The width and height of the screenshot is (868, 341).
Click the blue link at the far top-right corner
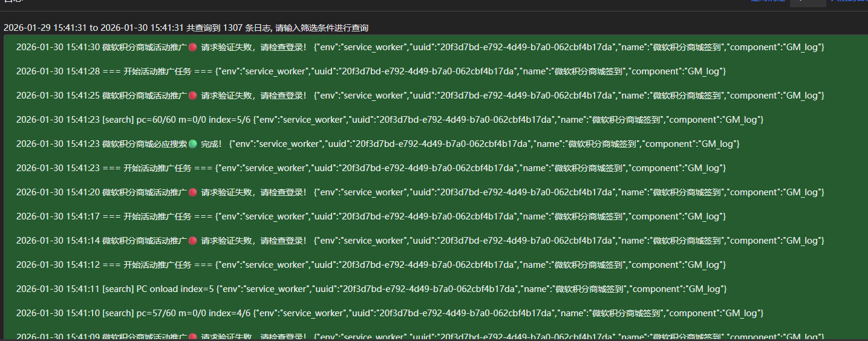tap(849, 2)
